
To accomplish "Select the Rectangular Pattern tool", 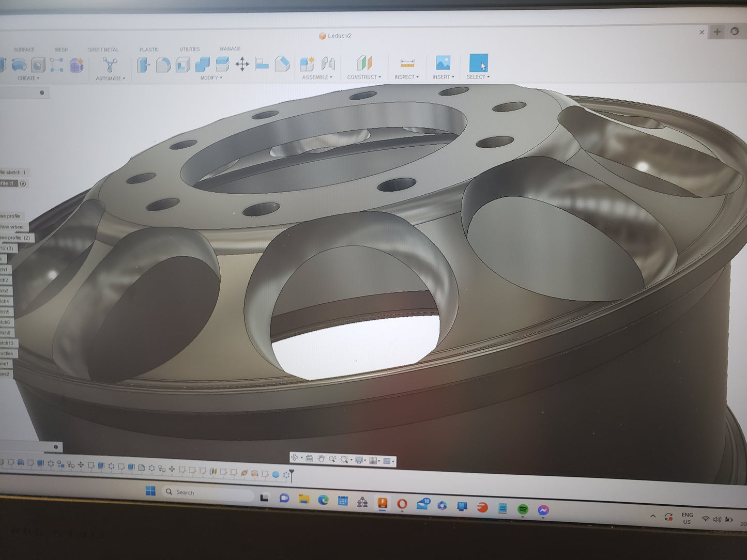I will 57,65.
